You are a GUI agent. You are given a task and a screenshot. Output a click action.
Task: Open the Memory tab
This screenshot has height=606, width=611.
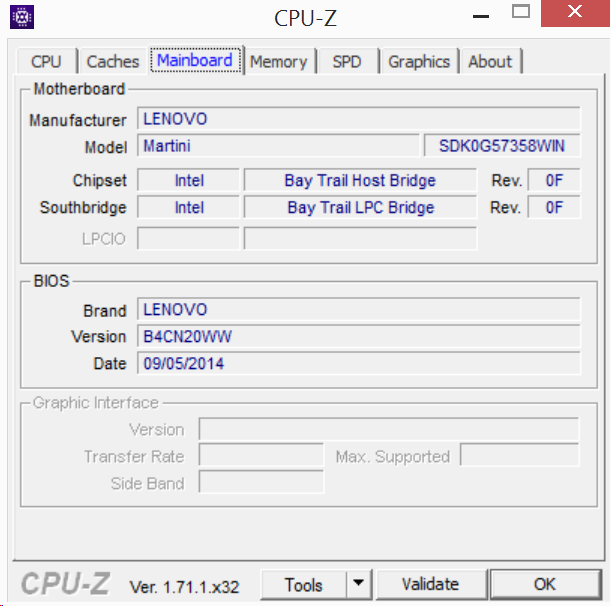coord(279,62)
